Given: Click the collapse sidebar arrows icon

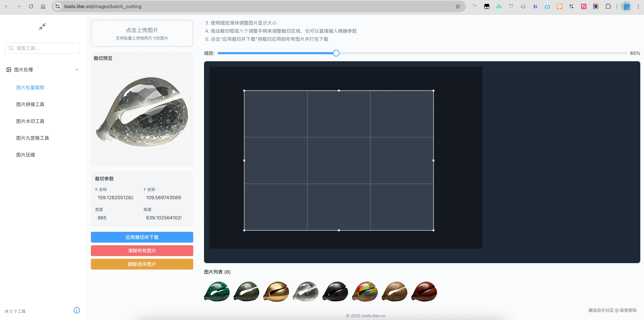Looking at the screenshot, I should click(x=42, y=26).
